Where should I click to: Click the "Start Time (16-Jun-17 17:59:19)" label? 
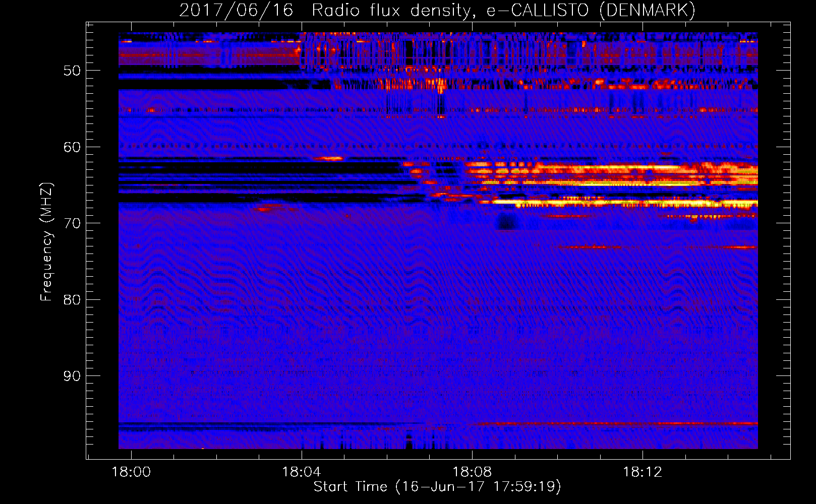click(437, 487)
